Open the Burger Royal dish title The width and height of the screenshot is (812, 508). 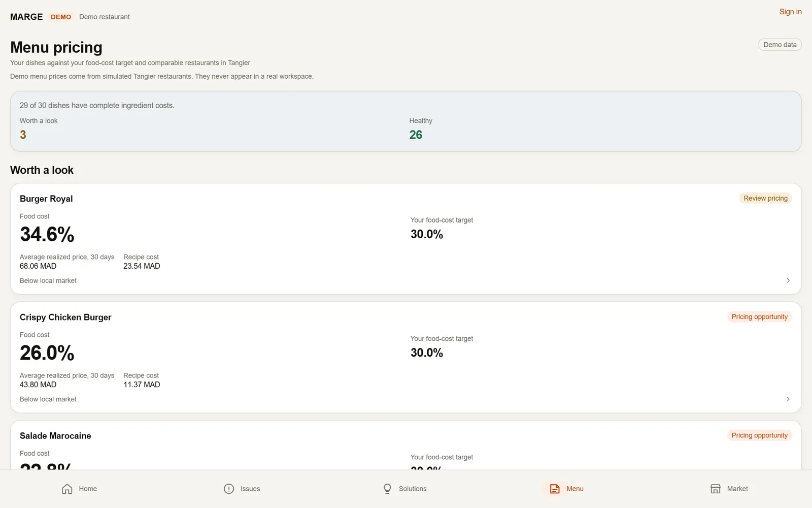point(46,199)
